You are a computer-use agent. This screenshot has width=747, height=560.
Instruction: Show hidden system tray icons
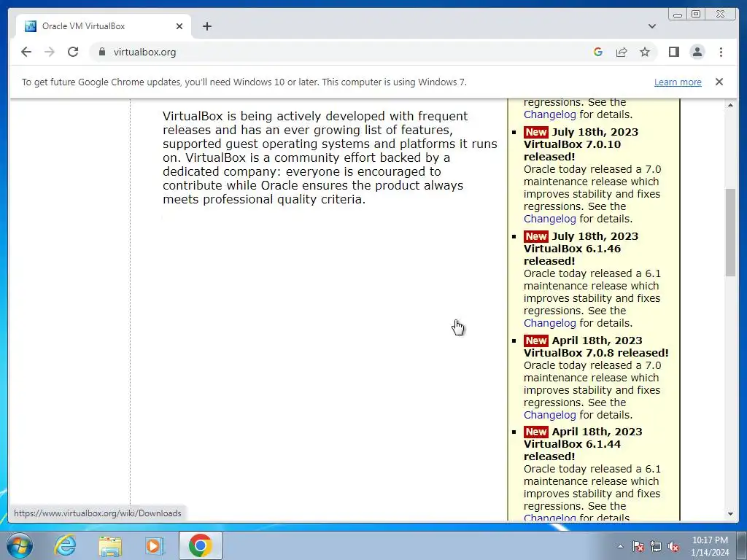(620, 546)
